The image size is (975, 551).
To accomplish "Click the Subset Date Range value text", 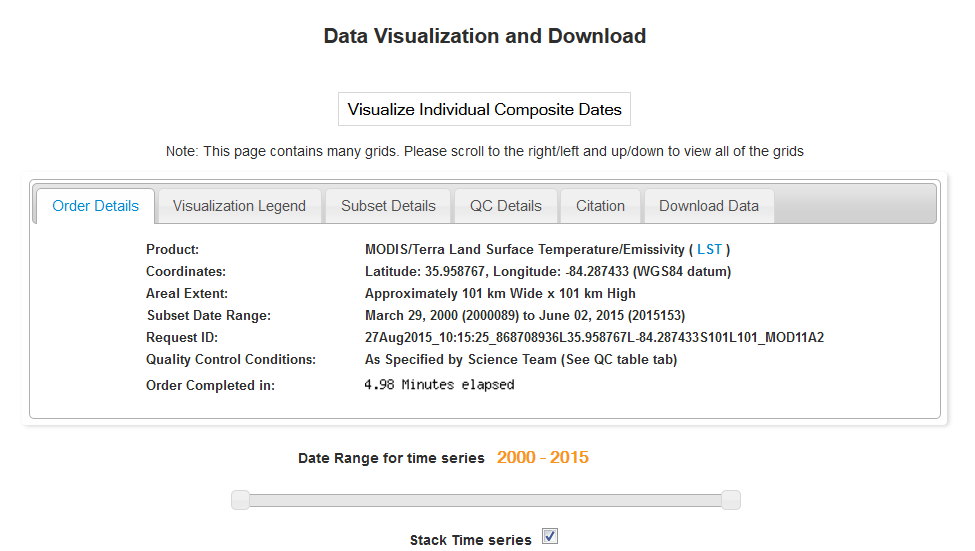I will (524, 315).
